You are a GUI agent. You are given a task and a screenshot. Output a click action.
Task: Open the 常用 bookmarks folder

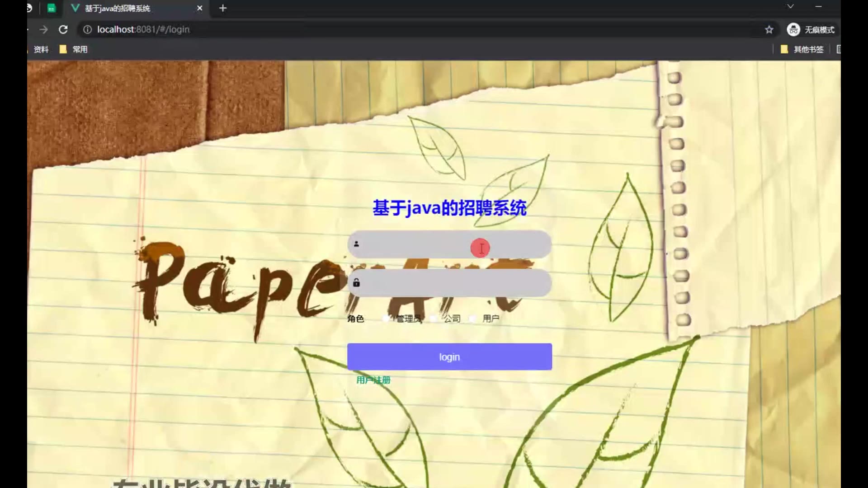coord(74,49)
